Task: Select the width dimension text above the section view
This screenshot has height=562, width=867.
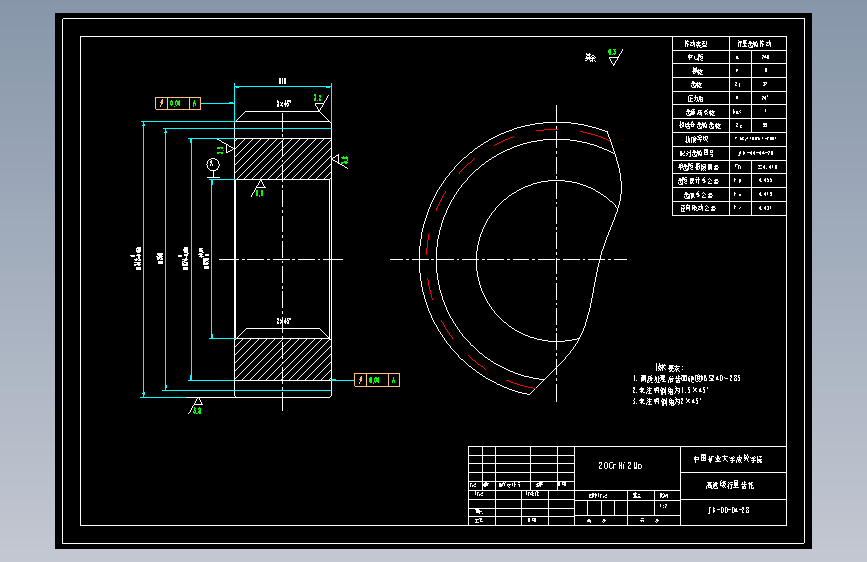Action: [x=283, y=81]
